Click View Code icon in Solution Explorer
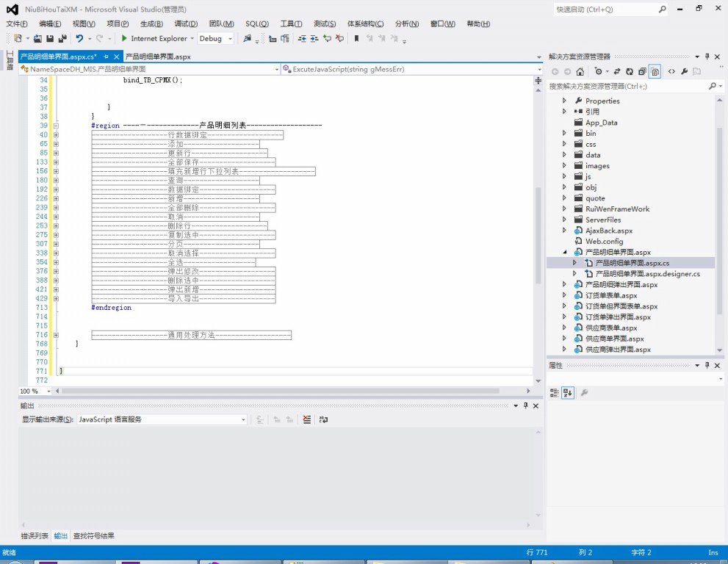 pos(672,71)
